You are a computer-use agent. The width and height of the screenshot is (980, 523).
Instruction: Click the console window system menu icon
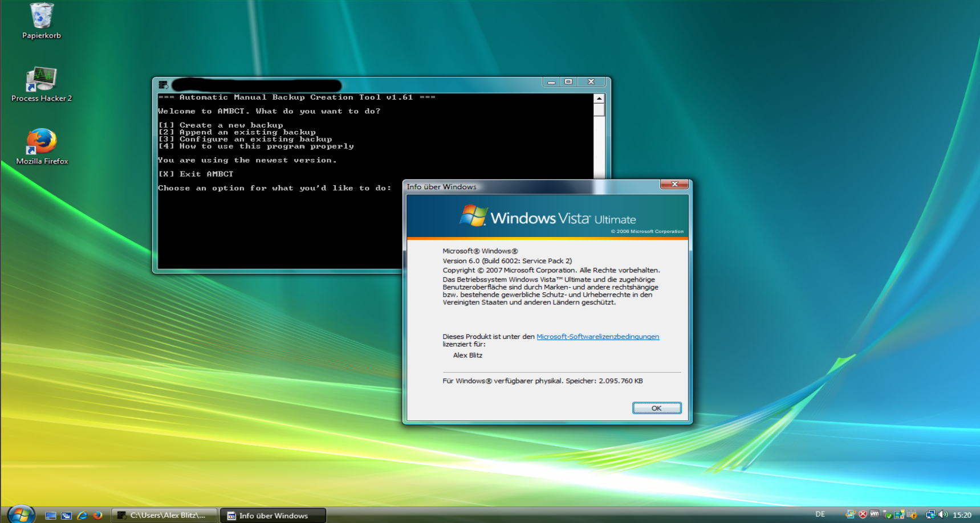[x=163, y=85]
